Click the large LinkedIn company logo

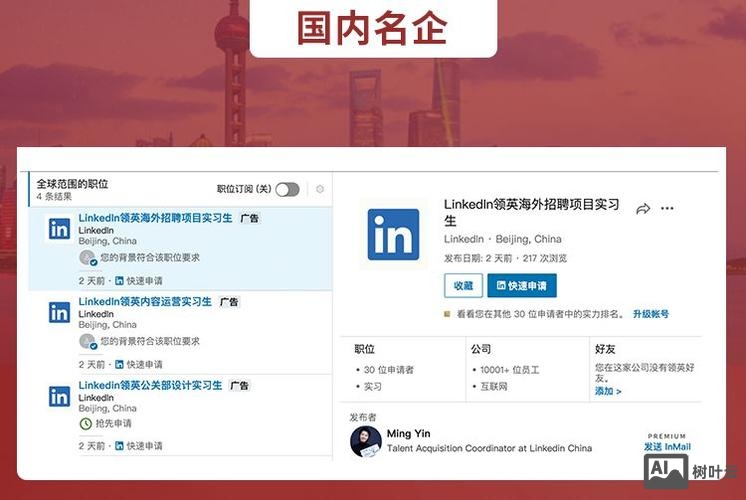pyautogui.click(x=393, y=235)
